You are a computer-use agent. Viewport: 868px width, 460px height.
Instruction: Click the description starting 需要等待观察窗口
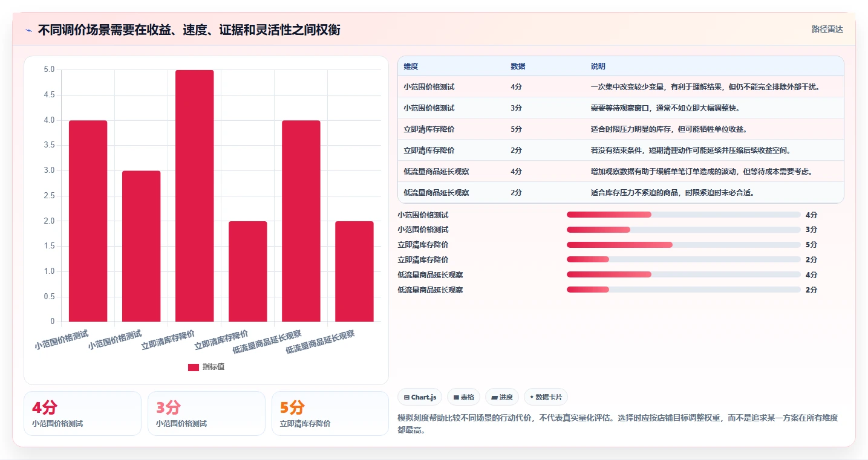point(665,108)
